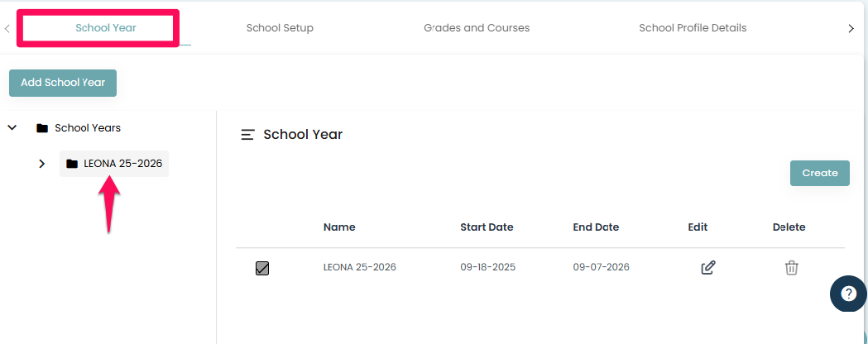Viewport: 868px width, 344px height.
Task: Click the menu lines icon beside School Year heading
Action: tap(247, 135)
